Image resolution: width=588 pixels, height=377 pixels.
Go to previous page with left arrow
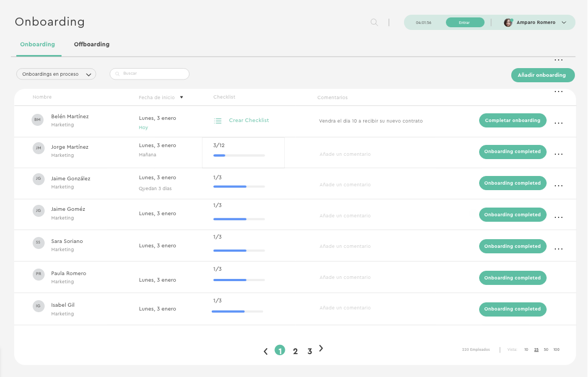(x=266, y=351)
